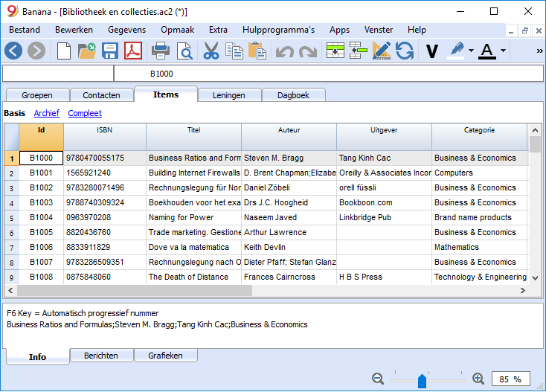546x392 pixels.
Task: Print using the printer icon
Action: pyautogui.click(x=161, y=51)
